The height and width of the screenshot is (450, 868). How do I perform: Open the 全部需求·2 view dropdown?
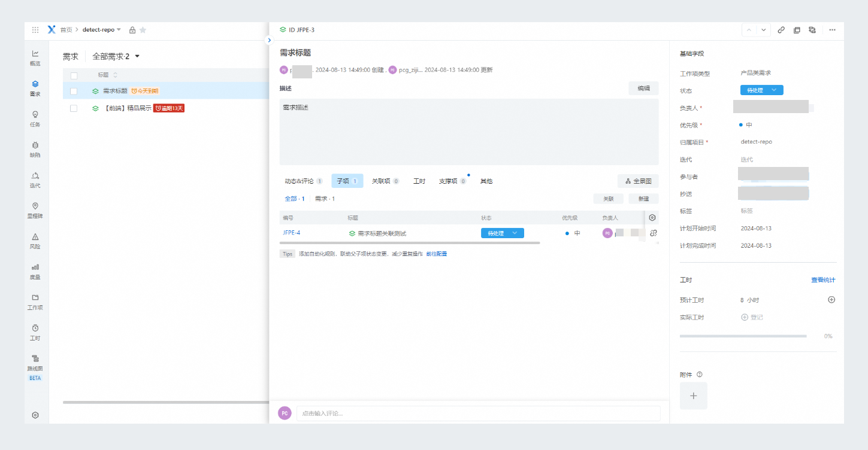click(116, 56)
